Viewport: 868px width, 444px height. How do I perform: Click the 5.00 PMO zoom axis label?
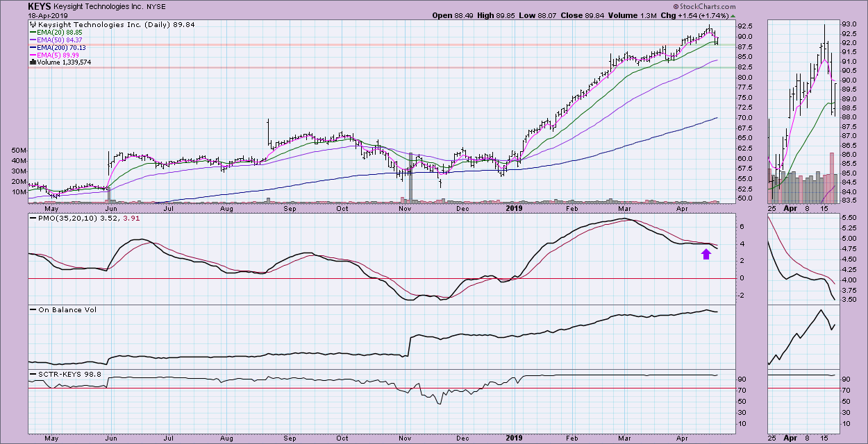tap(849, 239)
